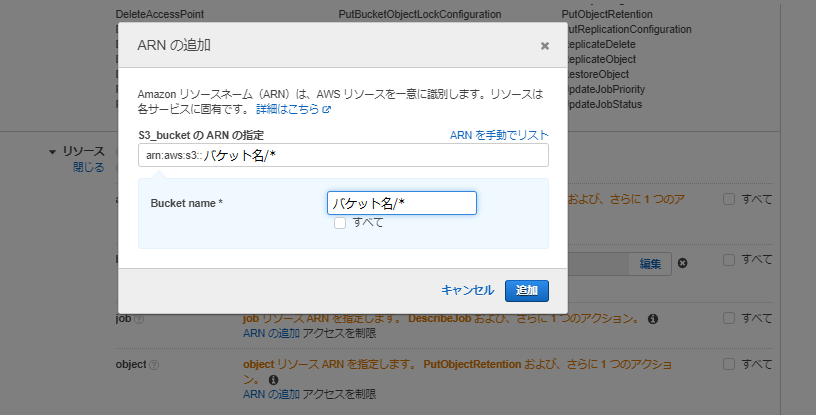Click the help icon next to job
The image size is (816, 415).
pyautogui.click(x=139, y=319)
